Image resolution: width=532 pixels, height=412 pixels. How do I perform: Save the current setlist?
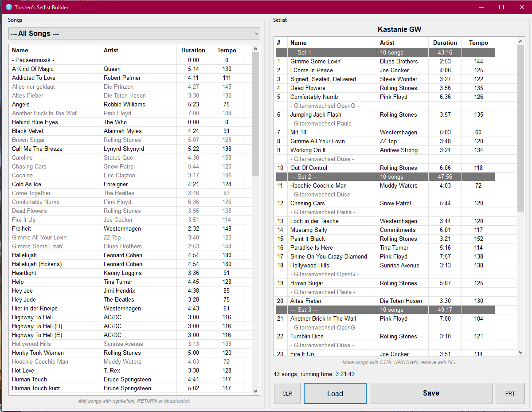430,393
